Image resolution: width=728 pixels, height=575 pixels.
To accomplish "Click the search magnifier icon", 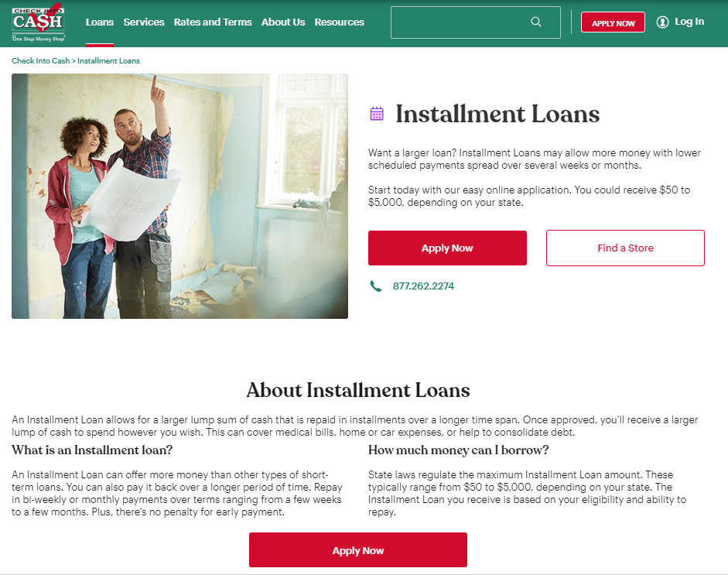I will click(536, 22).
